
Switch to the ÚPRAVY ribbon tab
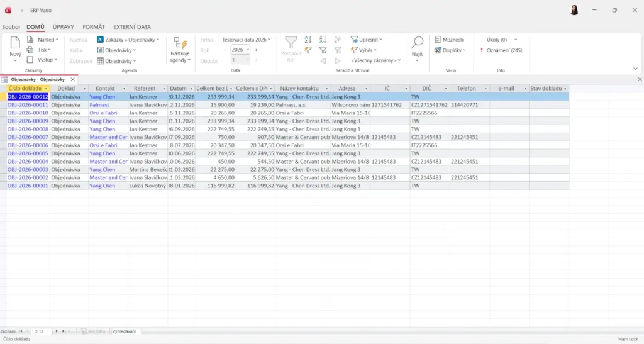tap(64, 27)
